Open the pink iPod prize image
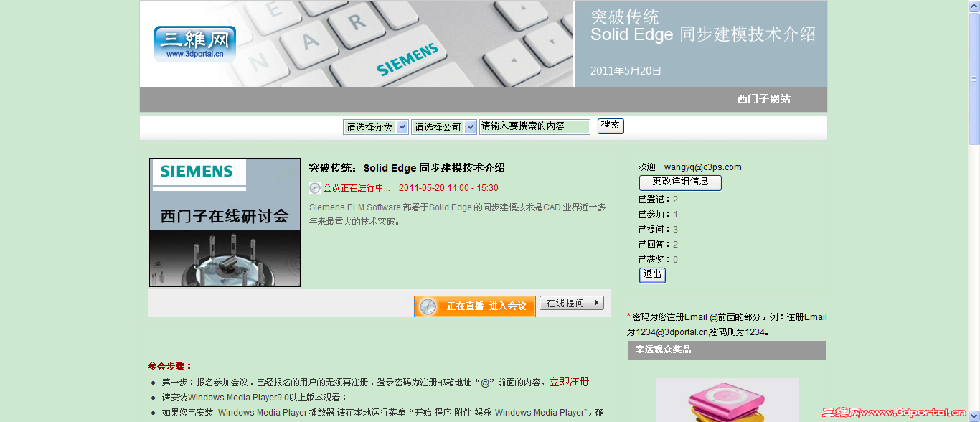 tap(727, 400)
